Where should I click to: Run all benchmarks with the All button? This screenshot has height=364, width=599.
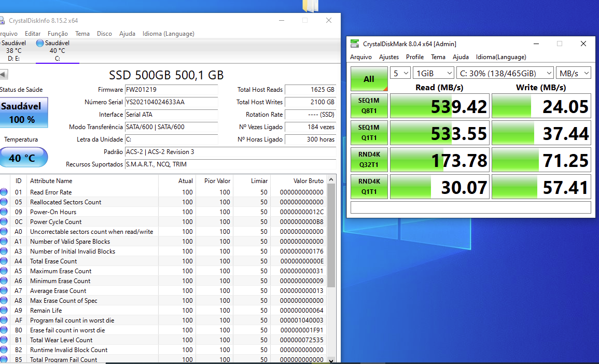(369, 79)
